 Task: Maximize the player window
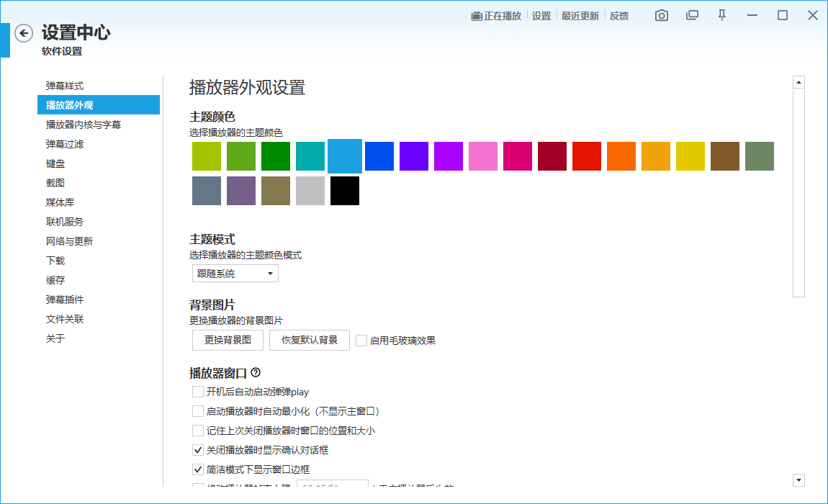point(783,15)
